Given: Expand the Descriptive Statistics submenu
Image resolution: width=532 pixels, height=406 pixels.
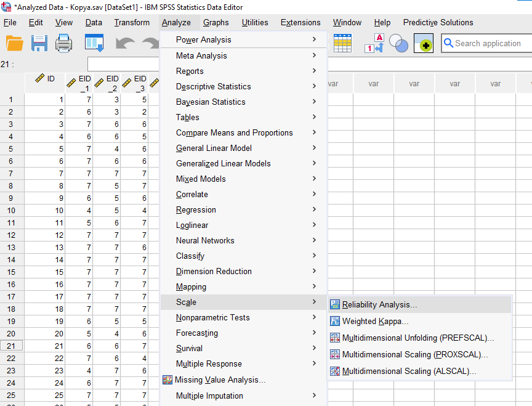Looking at the screenshot, I should (x=213, y=87).
